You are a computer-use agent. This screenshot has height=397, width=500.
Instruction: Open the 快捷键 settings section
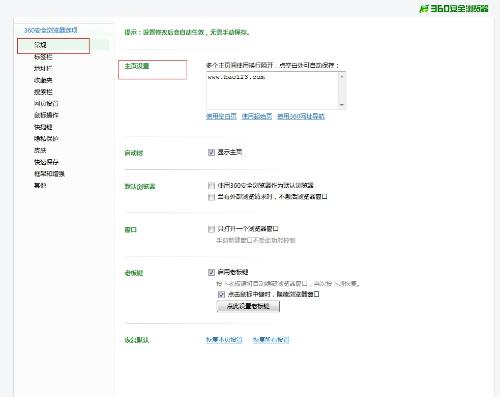click(43, 127)
